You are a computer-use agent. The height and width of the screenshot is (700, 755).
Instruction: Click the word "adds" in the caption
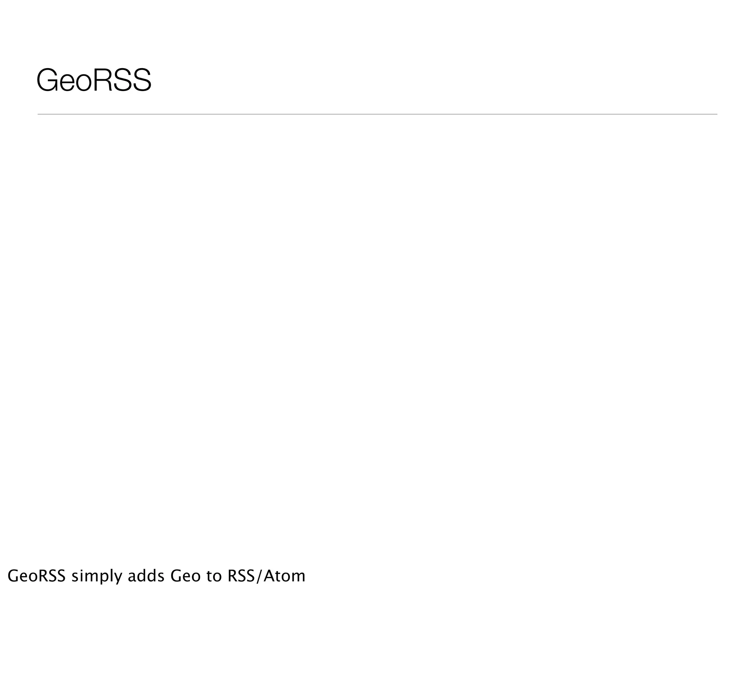[x=146, y=576]
